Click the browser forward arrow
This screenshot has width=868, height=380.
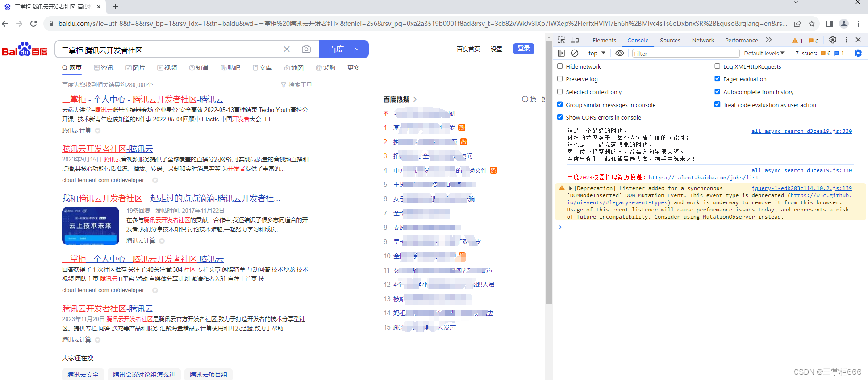(x=19, y=24)
